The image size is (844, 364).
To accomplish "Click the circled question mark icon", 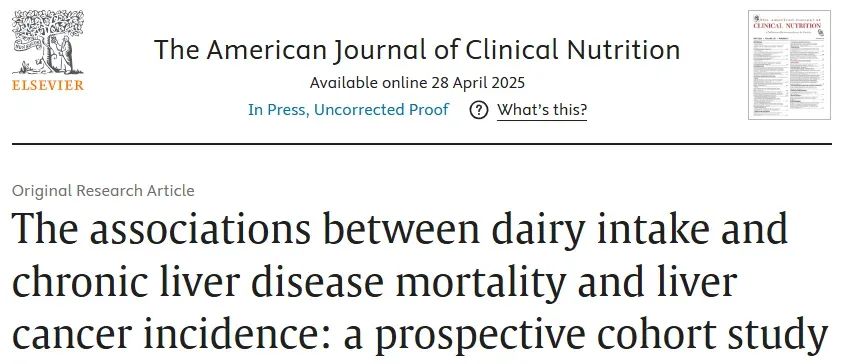I will point(479,110).
